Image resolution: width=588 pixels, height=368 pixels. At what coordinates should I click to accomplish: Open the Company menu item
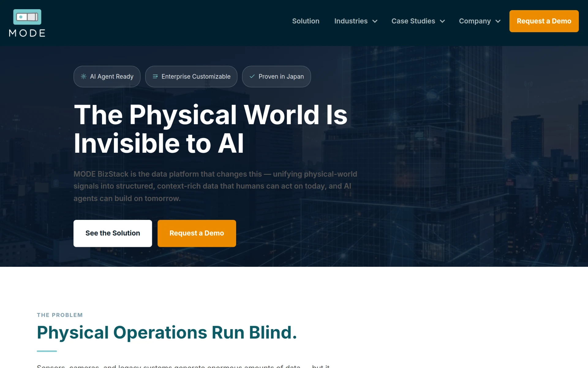[475, 21]
